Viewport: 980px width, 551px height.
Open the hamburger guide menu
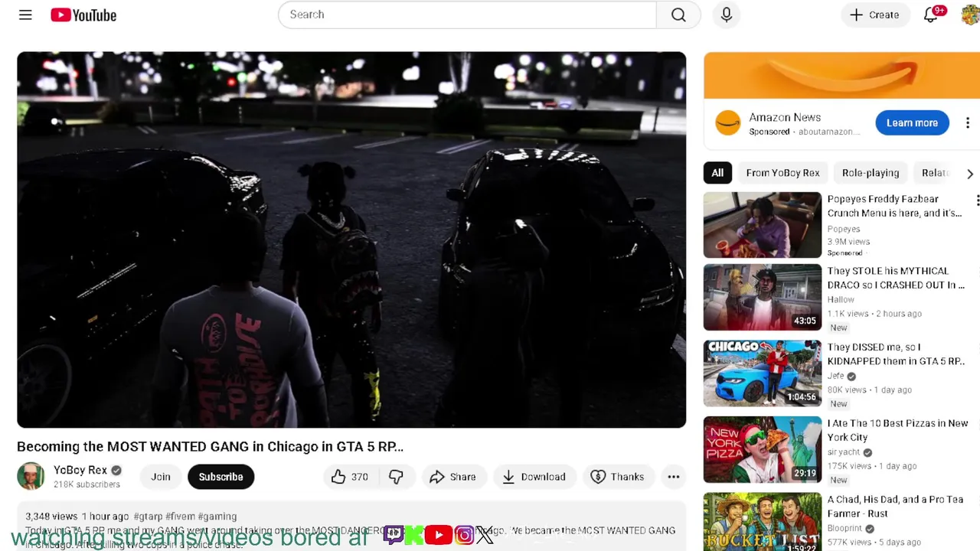tap(25, 15)
